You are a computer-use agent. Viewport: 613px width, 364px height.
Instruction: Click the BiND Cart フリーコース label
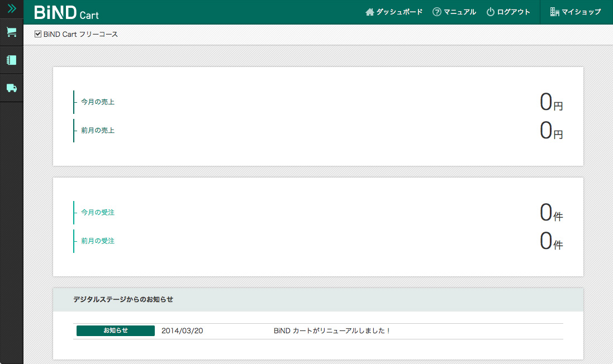[80, 35]
